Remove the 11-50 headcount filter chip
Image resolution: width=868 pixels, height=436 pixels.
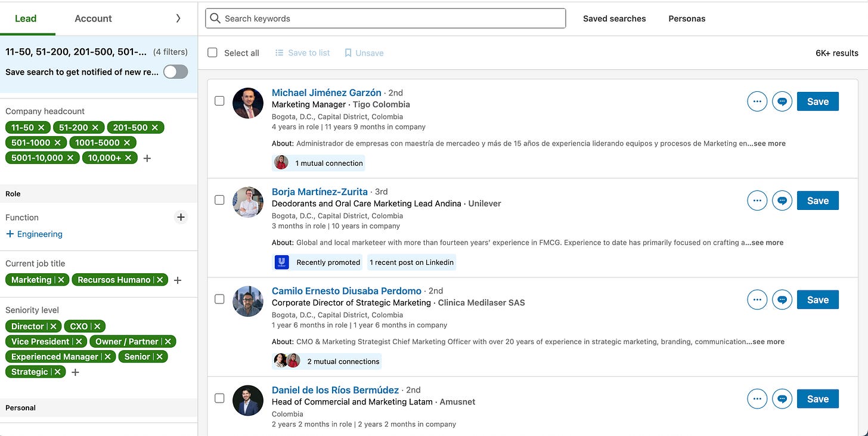(41, 128)
